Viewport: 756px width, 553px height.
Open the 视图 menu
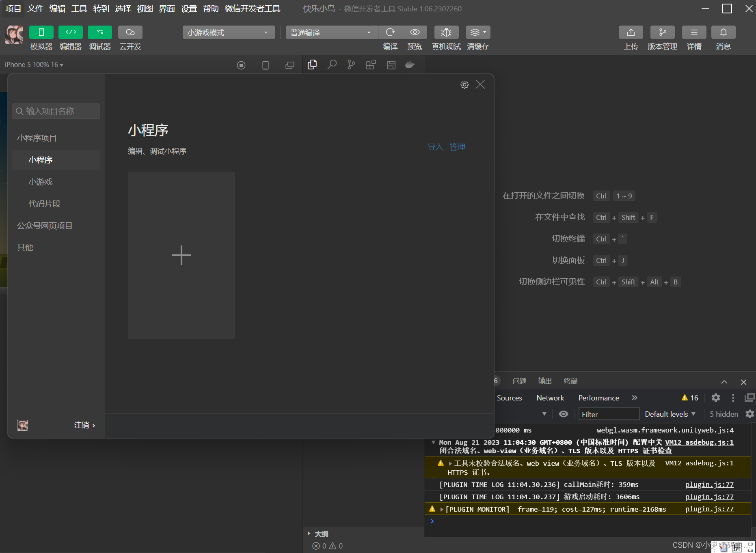[145, 9]
